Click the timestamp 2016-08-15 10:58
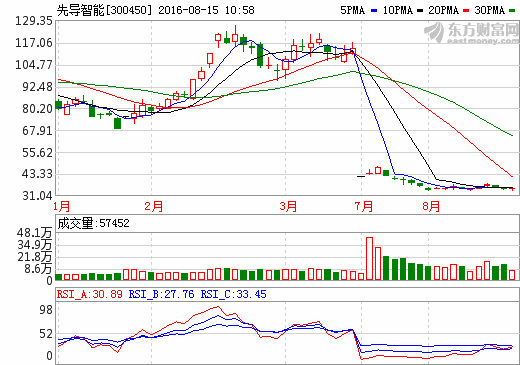520x365 pixels. [x=206, y=10]
